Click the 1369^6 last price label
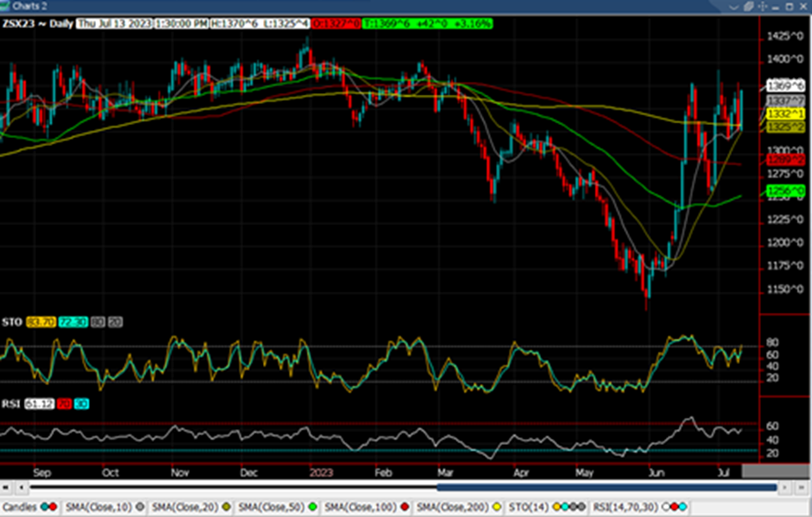812x517 pixels. (785, 86)
